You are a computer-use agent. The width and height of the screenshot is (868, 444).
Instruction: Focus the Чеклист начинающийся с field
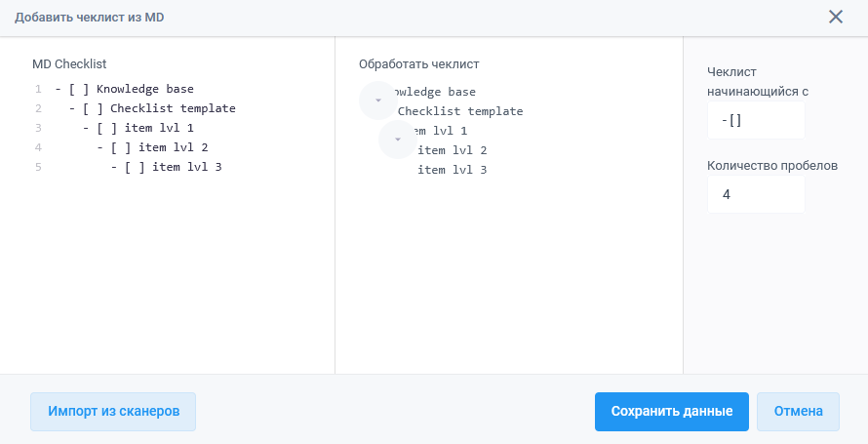pos(756,120)
